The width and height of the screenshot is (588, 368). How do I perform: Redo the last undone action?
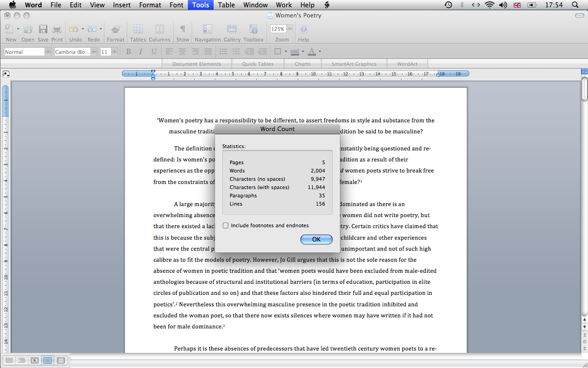92,29
